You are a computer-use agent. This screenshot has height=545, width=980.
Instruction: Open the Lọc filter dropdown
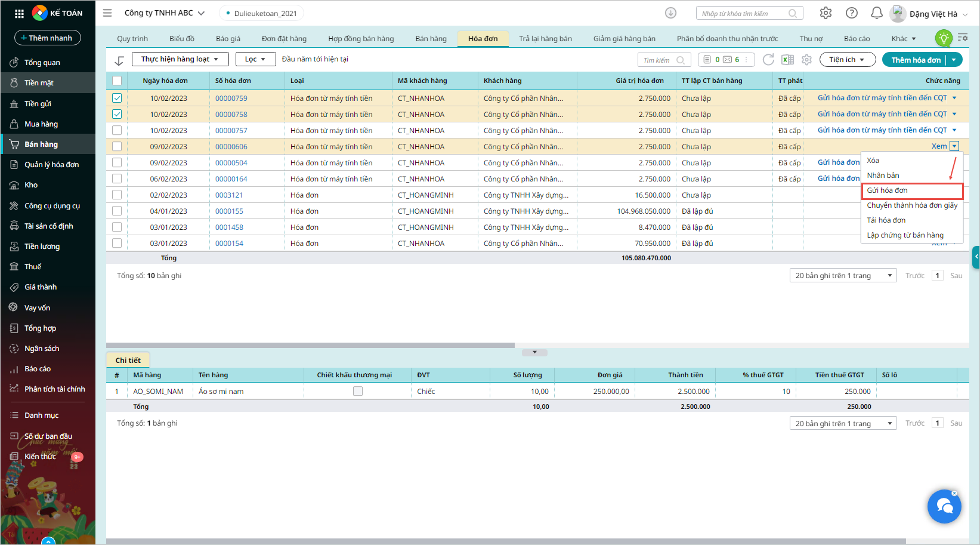coord(255,59)
